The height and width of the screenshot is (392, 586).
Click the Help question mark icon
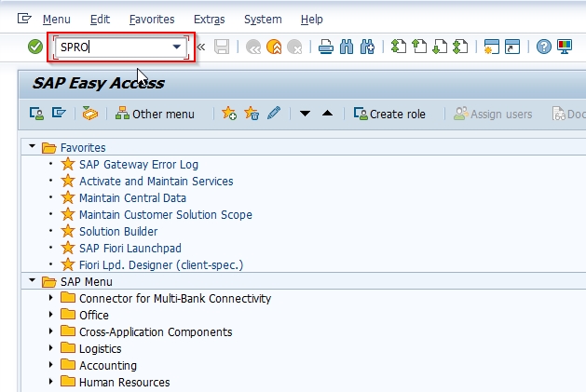click(x=544, y=47)
